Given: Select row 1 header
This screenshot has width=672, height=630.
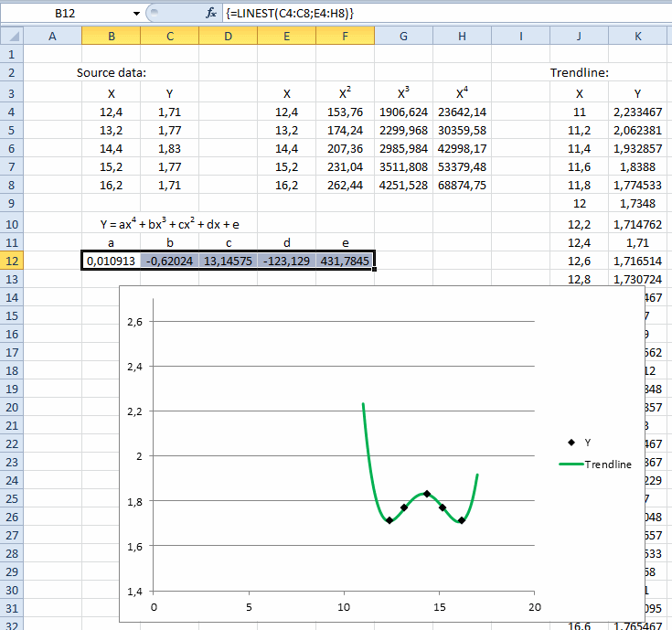Looking at the screenshot, I should pos(12,55).
